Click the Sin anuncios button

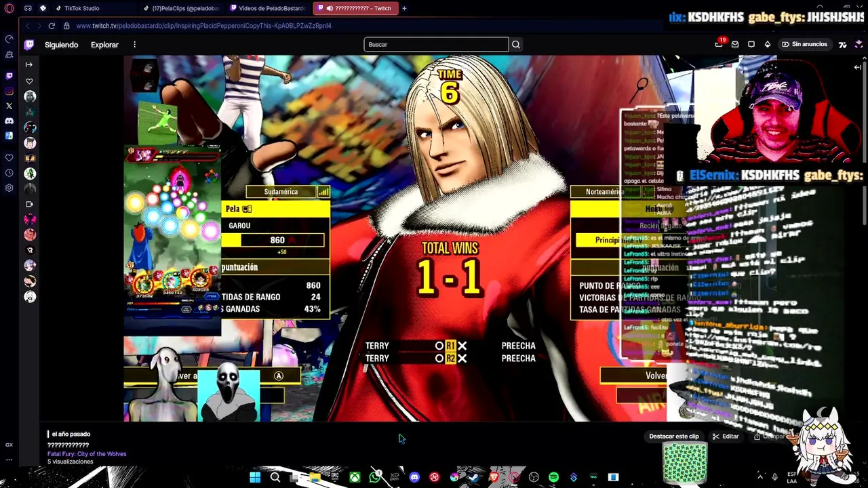pyautogui.click(x=804, y=44)
